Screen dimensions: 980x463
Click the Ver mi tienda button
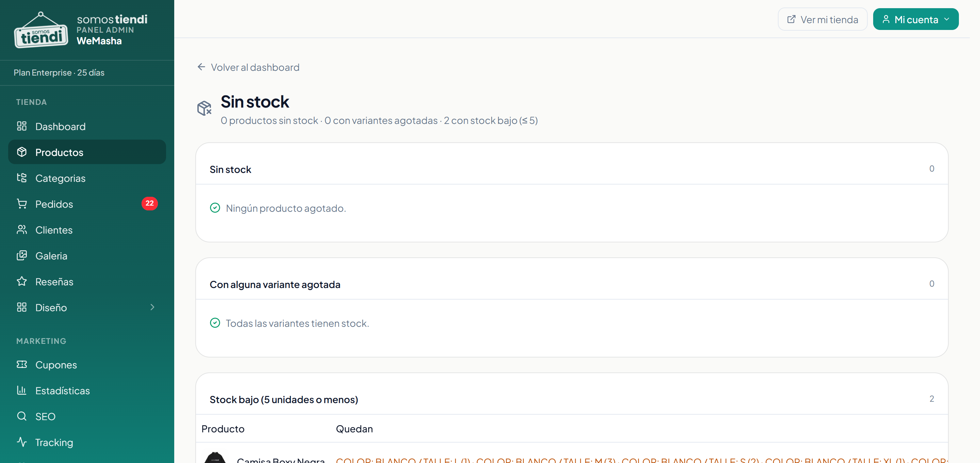tap(822, 19)
